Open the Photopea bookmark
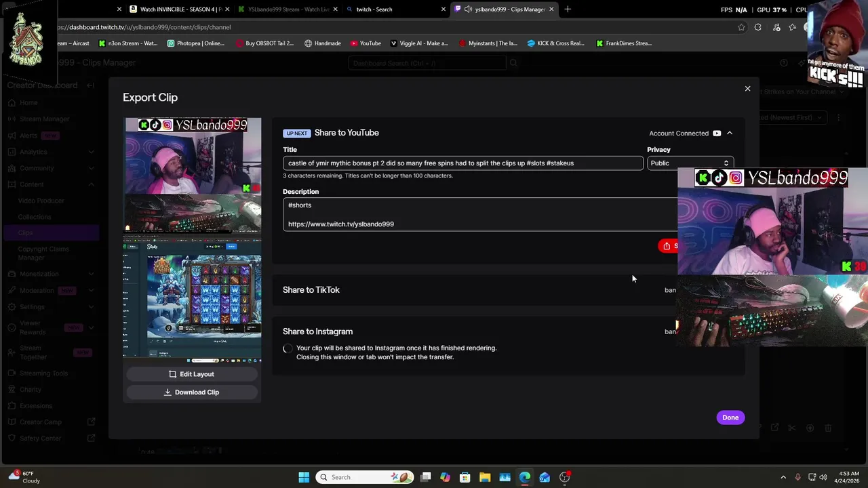Image resolution: width=868 pixels, height=488 pixels. coord(195,43)
